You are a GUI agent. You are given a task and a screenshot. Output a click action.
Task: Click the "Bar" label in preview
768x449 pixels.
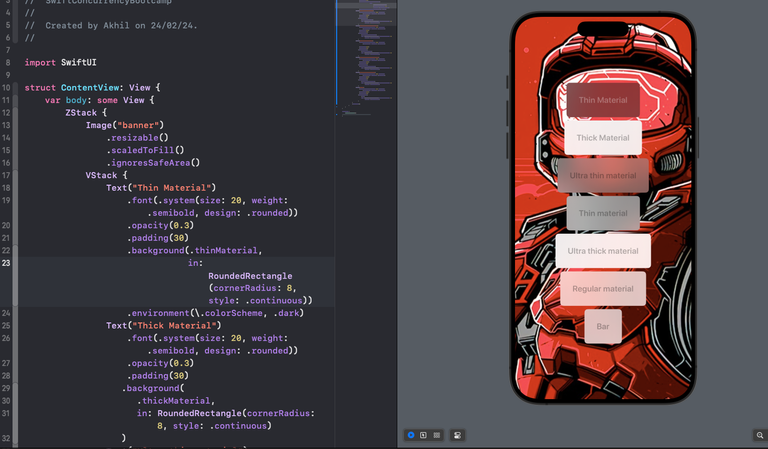coord(603,326)
